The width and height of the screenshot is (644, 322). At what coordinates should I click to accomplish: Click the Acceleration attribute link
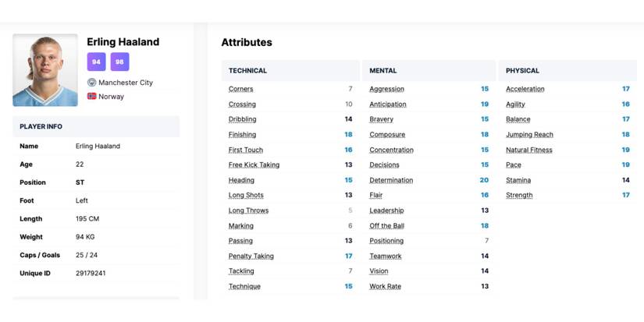[x=525, y=89]
